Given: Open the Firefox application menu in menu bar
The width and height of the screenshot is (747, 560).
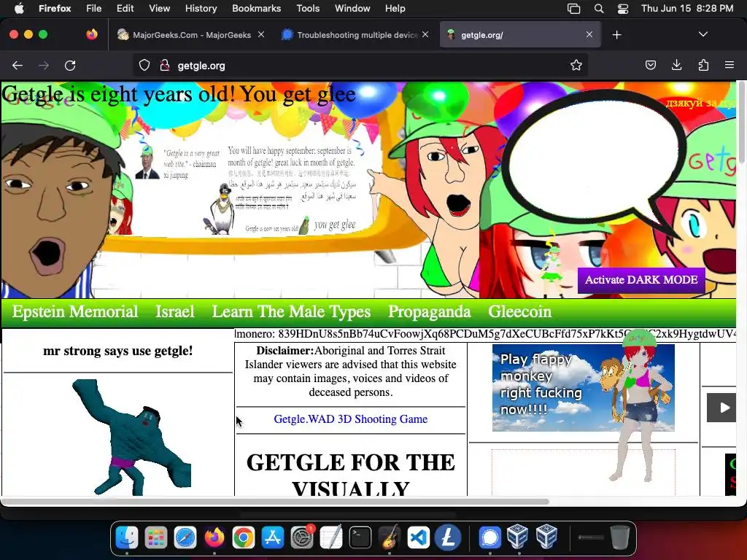Looking at the screenshot, I should tap(55, 9).
